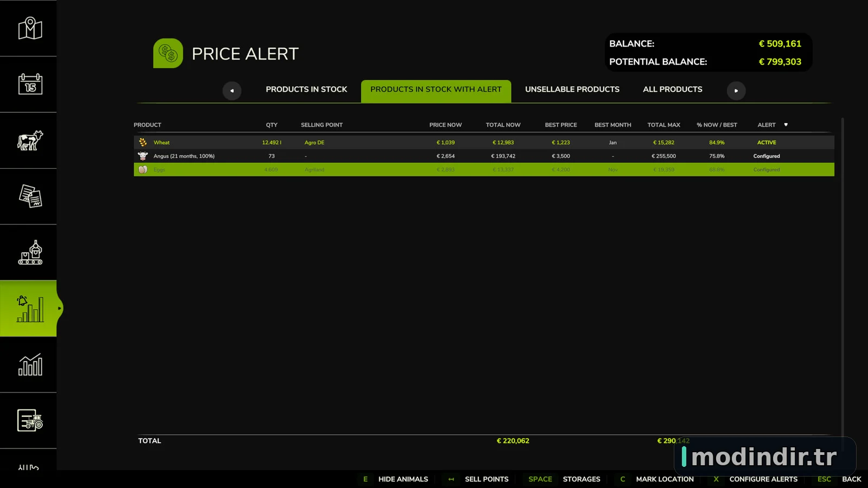Select the Wheat product name
Screen dimensions: 868x488
pos(162,143)
